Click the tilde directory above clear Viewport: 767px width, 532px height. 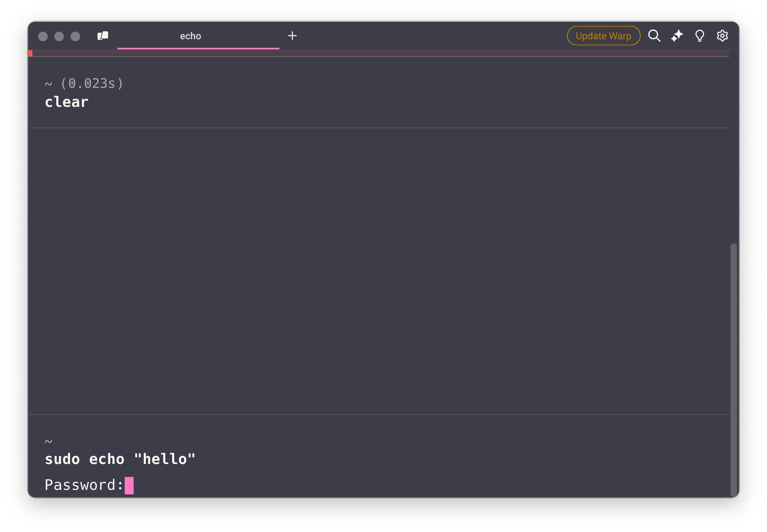(x=48, y=84)
